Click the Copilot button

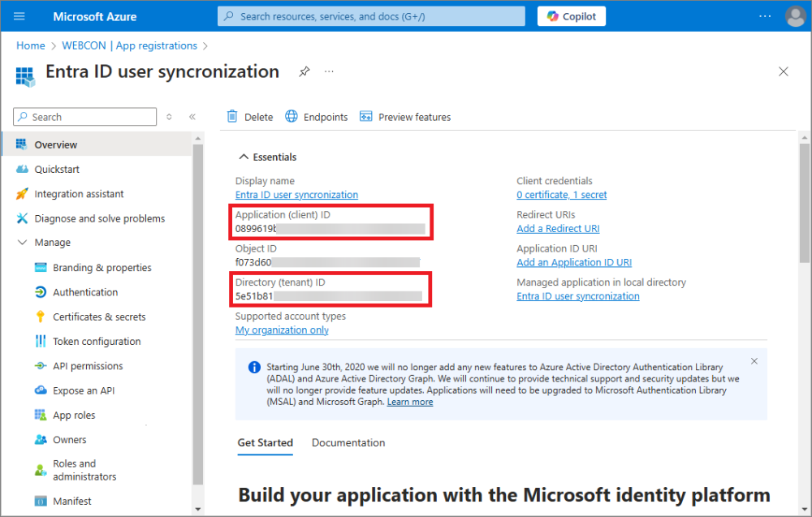(x=572, y=16)
